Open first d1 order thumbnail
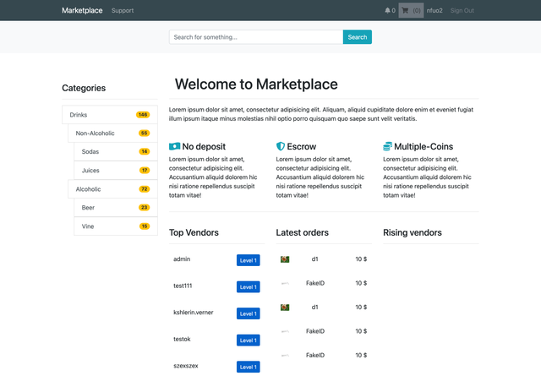The image size is (541, 392). tap(286, 259)
